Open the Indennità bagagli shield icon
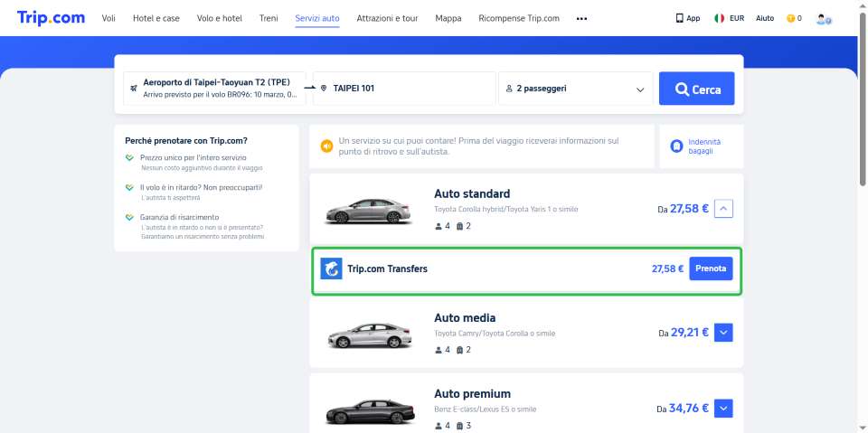Image resolution: width=868 pixels, height=433 pixels. pyautogui.click(x=675, y=146)
